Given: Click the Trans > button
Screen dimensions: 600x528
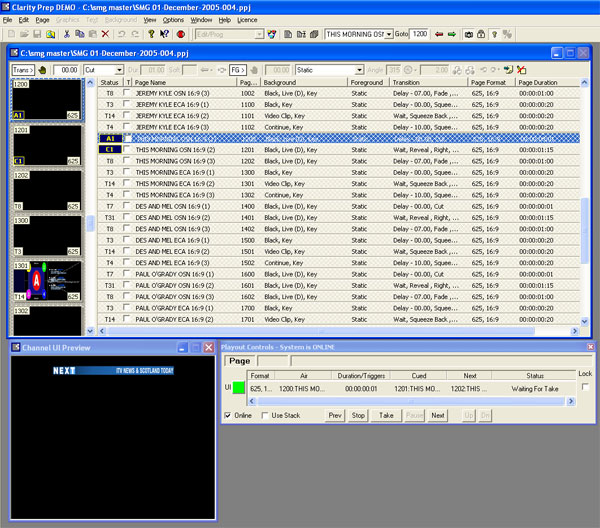Looking at the screenshot, I should [x=23, y=70].
